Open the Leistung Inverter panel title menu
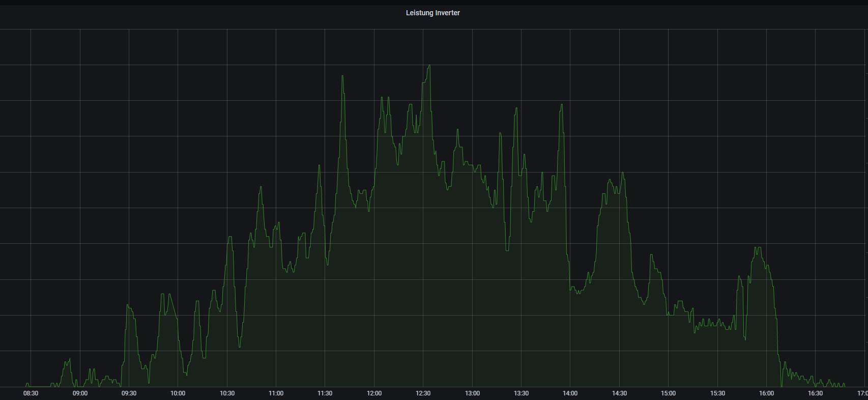 [432, 13]
